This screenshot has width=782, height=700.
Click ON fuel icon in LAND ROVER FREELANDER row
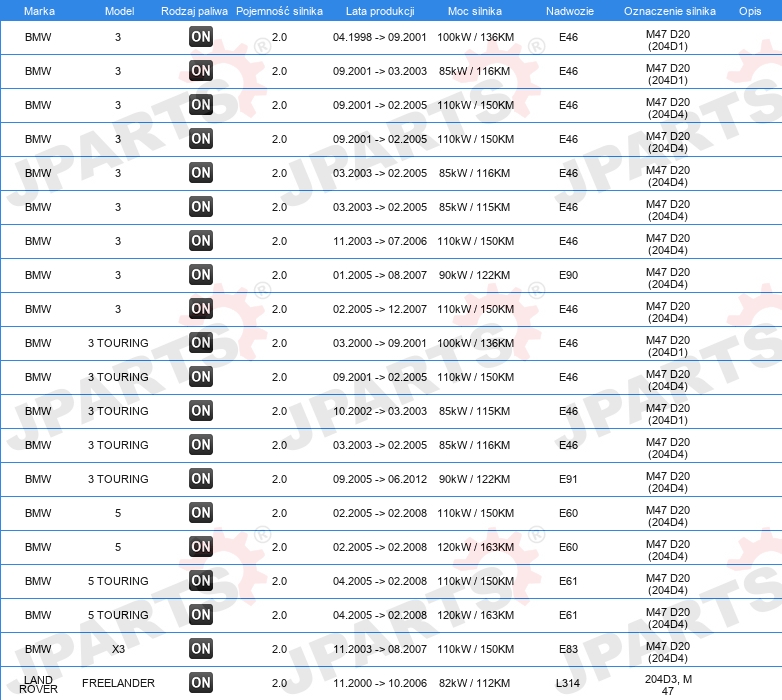(x=201, y=683)
